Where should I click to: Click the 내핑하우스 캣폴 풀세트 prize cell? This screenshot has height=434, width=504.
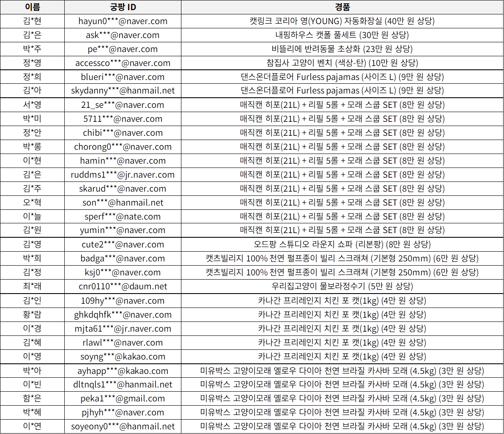tap(342, 35)
